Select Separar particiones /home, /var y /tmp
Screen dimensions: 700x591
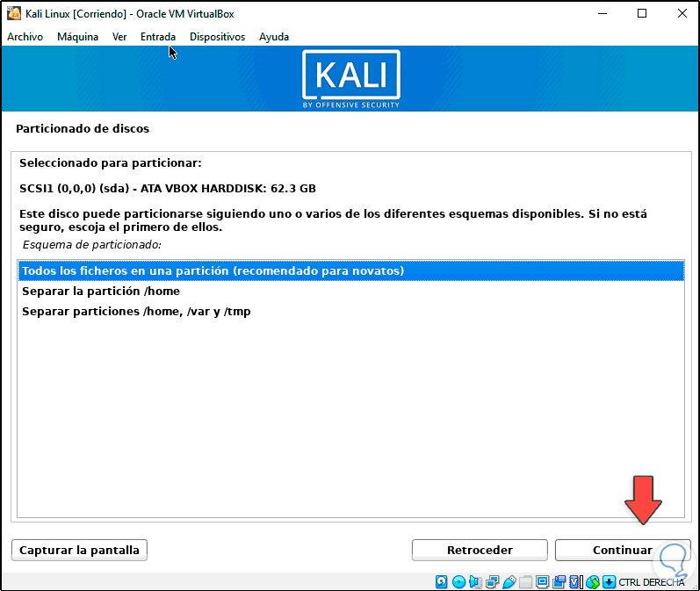[x=351, y=311]
